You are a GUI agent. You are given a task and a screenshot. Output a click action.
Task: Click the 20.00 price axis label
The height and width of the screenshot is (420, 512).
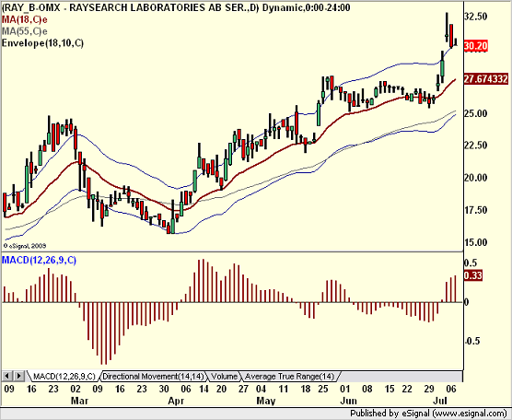(x=476, y=178)
